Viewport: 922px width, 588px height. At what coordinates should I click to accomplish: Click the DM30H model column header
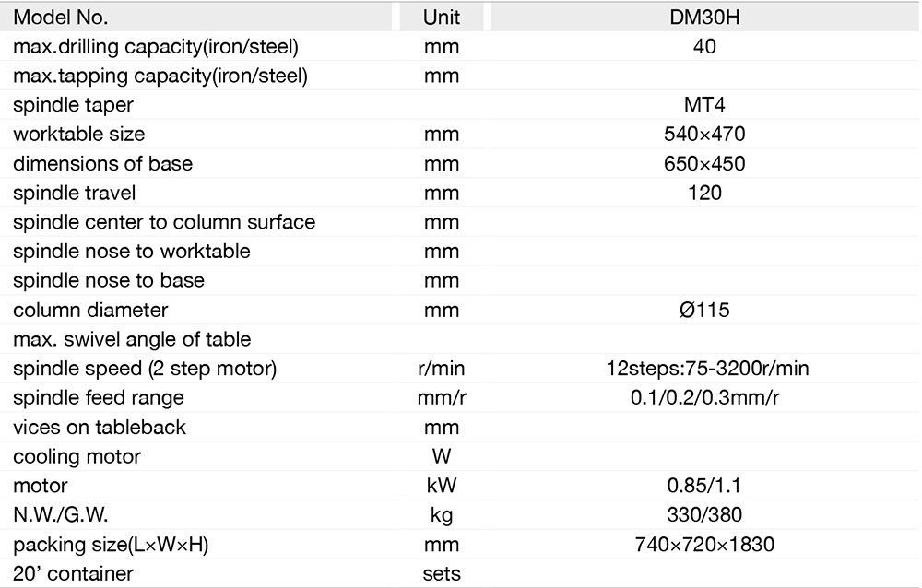click(704, 18)
